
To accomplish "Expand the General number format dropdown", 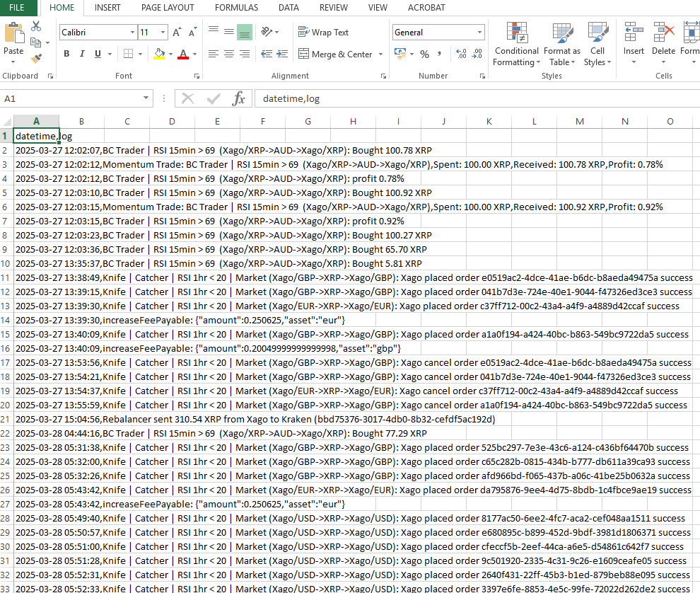I will (x=480, y=33).
